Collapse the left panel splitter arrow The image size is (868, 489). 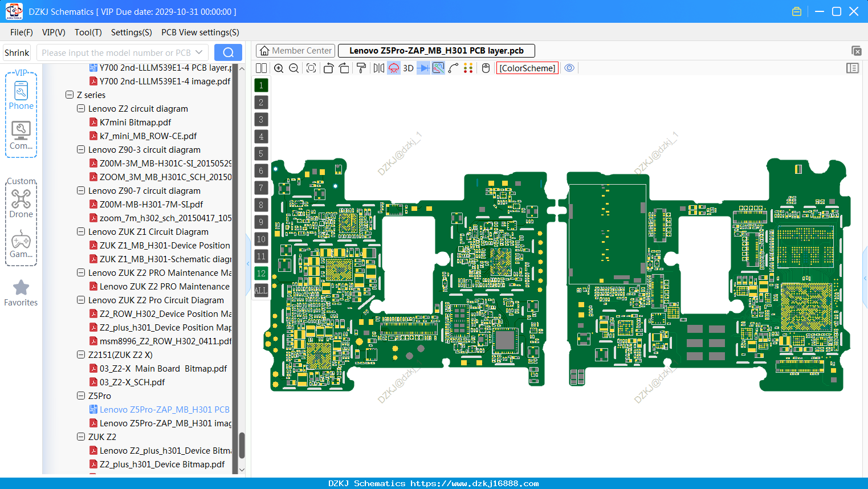click(x=248, y=263)
